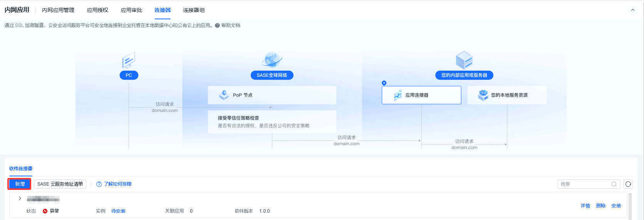
Task: Open the 连接器组 tab
Action: (194, 10)
